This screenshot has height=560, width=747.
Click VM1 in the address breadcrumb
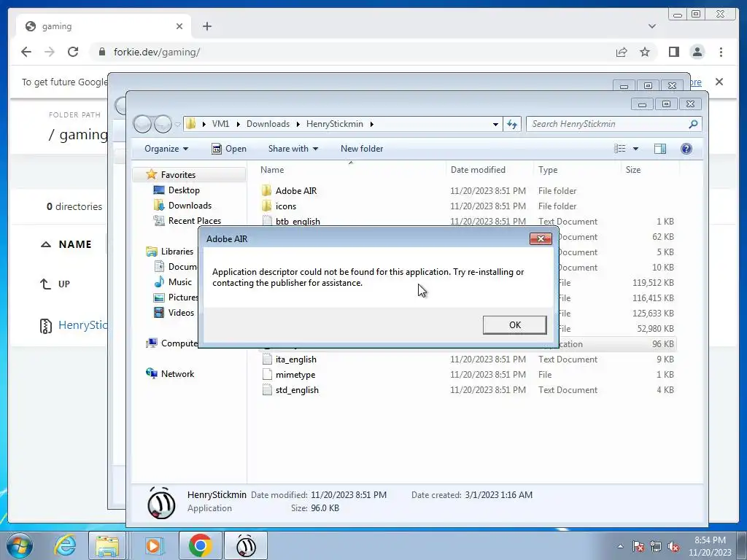click(220, 124)
